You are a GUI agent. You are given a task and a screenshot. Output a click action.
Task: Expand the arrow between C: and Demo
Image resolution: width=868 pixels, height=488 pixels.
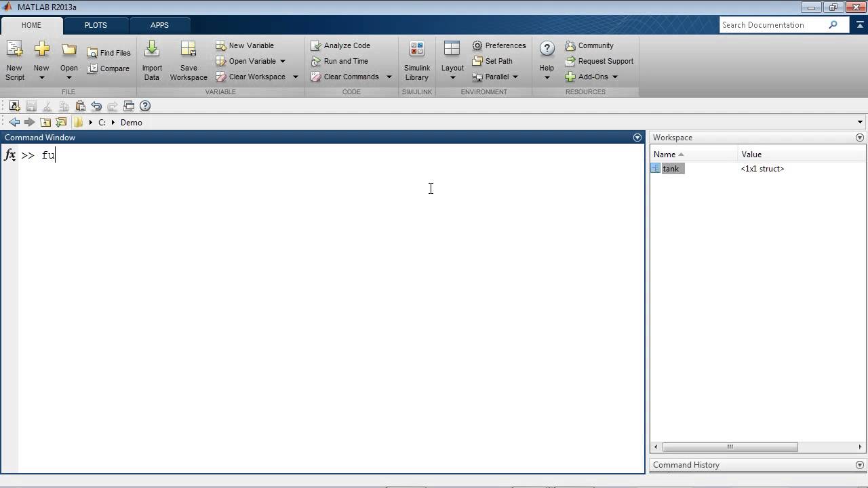click(x=113, y=123)
